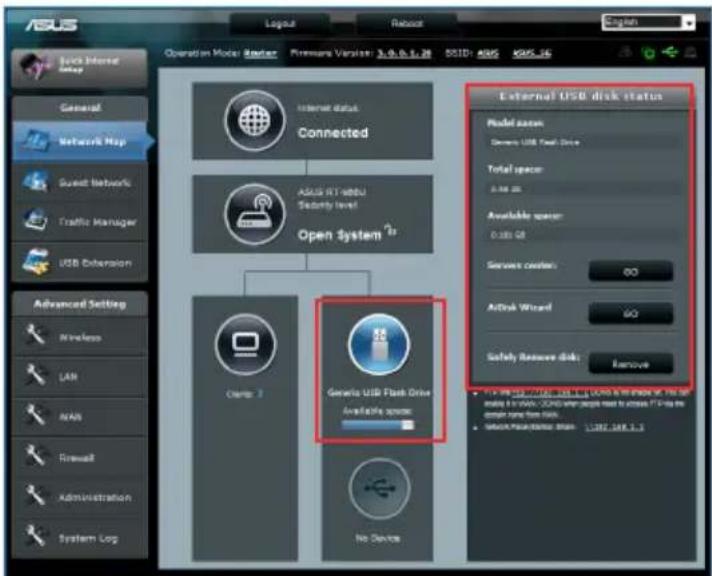Click the green USB status icon in header
The width and height of the screenshot is (712, 576).
[670, 52]
